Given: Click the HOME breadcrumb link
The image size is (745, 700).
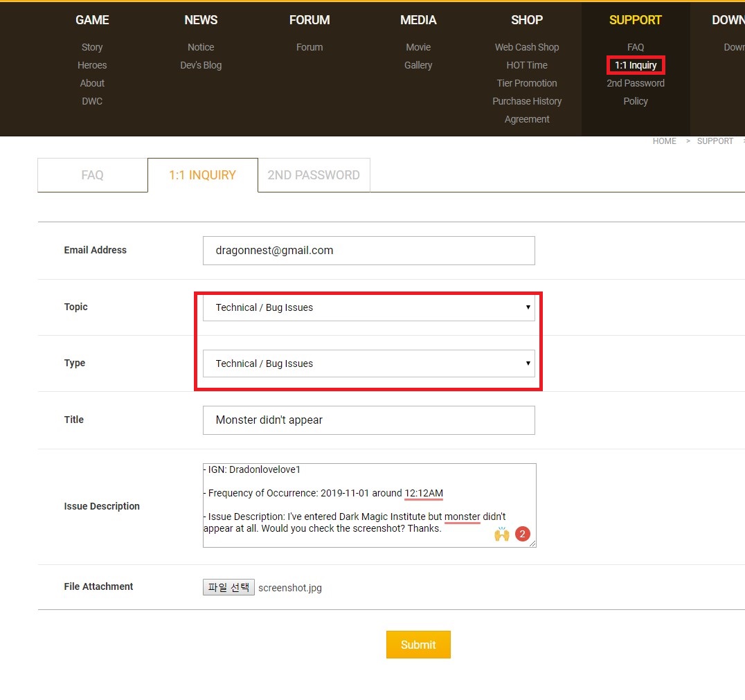Looking at the screenshot, I should tap(664, 141).
